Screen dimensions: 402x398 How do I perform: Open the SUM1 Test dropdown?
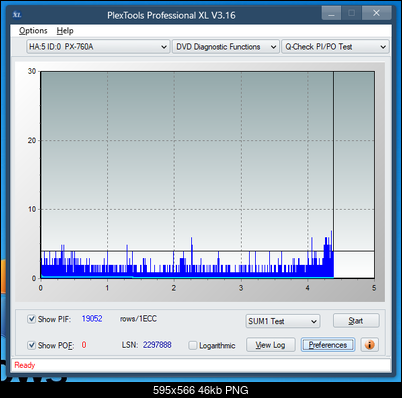point(283,321)
